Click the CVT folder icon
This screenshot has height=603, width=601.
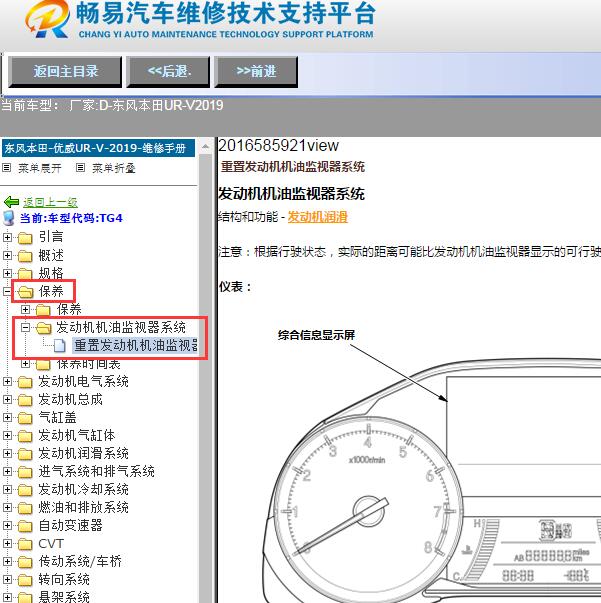coord(25,545)
